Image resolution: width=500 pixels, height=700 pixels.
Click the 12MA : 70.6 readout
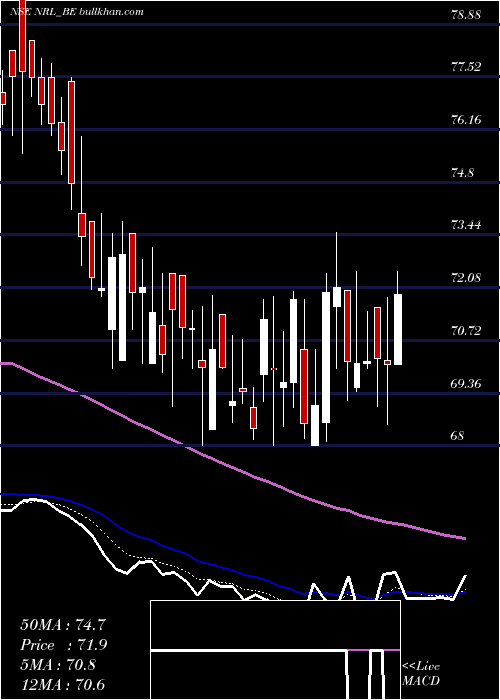(x=63, y=684)
